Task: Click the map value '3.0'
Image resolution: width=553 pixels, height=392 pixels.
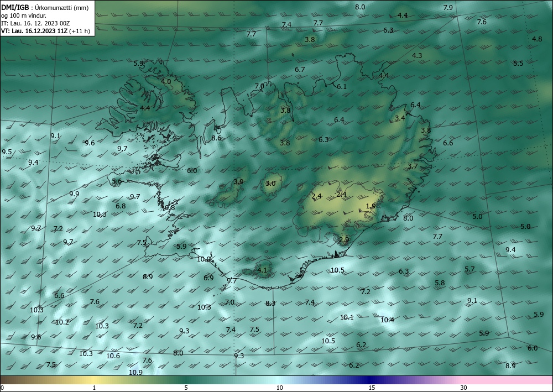Action: pyautogui.click(x=270, y=184)
